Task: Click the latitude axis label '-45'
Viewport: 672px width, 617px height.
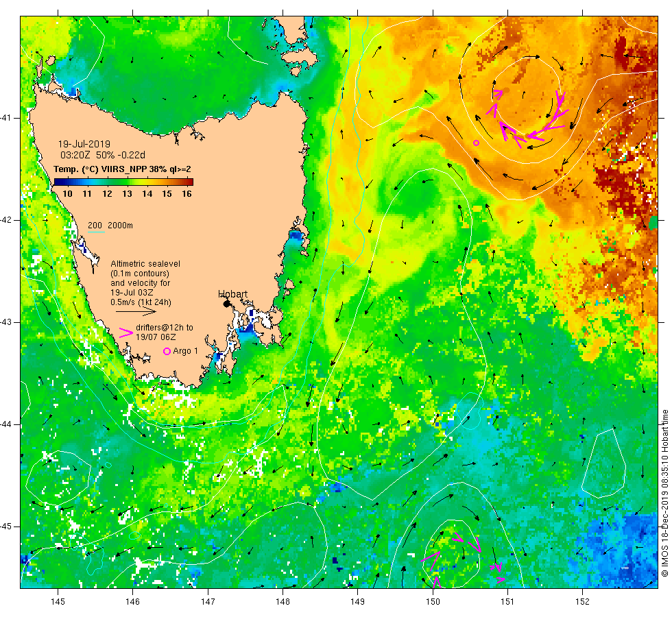Action: [6, 527]
